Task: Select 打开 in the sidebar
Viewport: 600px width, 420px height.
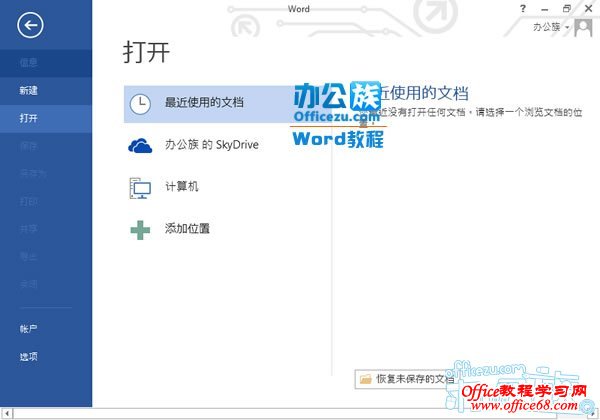Action: pos(46,119)
